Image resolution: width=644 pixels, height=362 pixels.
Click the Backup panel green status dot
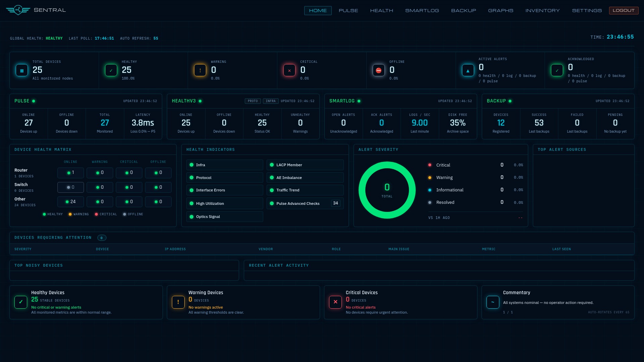(x=510, y=101)
